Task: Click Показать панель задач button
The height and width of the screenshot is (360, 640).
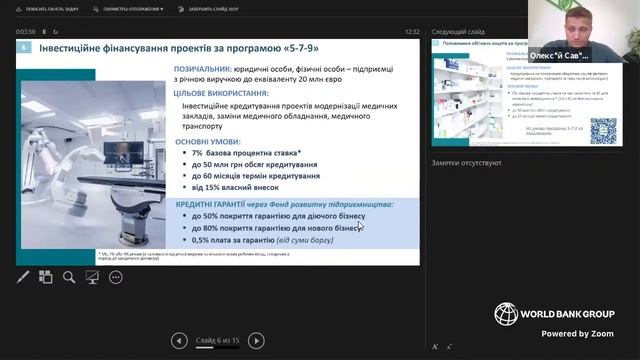Action: click(47, 9)
